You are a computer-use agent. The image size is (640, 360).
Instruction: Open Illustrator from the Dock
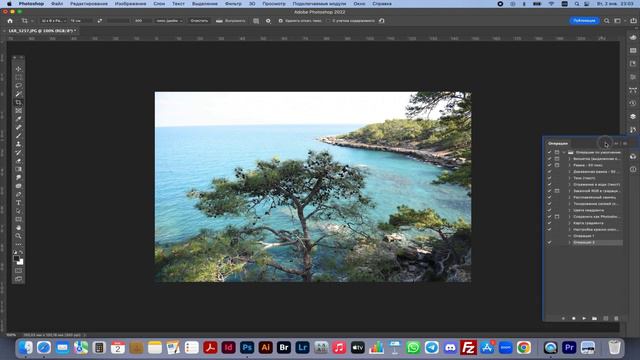[x=265, y=348]
